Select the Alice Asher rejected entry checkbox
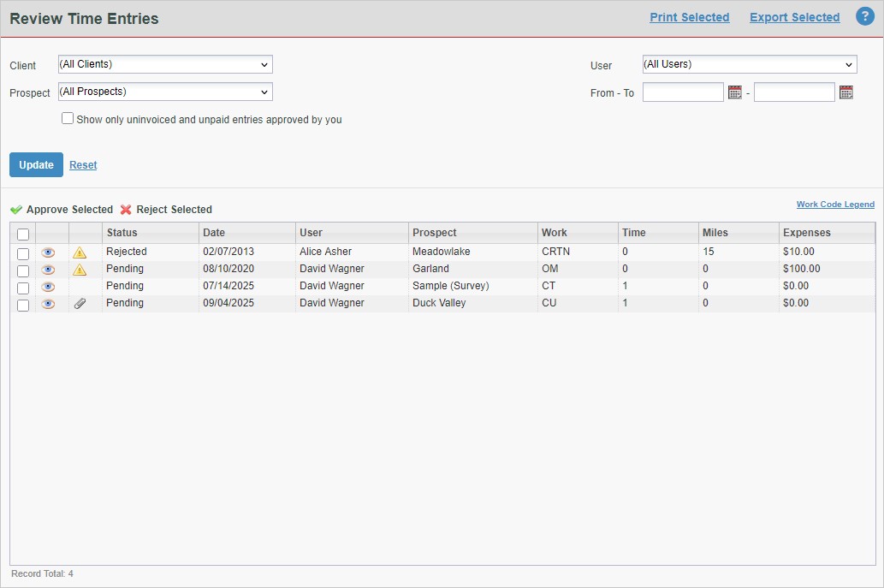Screen dimensions: 884x588 click(x=23, y=253)
